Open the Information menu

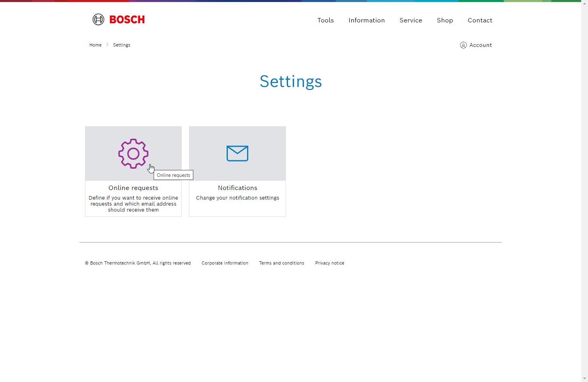click(x=367, y=20)
